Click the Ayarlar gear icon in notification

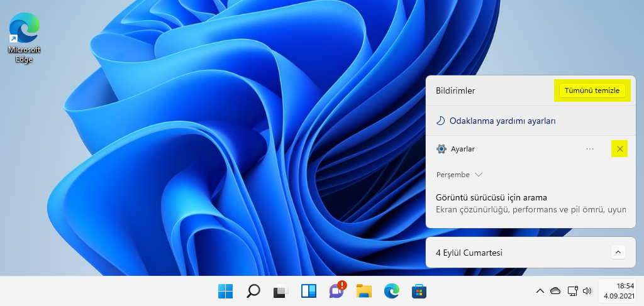pyautogui.click(x=441, y=149)
